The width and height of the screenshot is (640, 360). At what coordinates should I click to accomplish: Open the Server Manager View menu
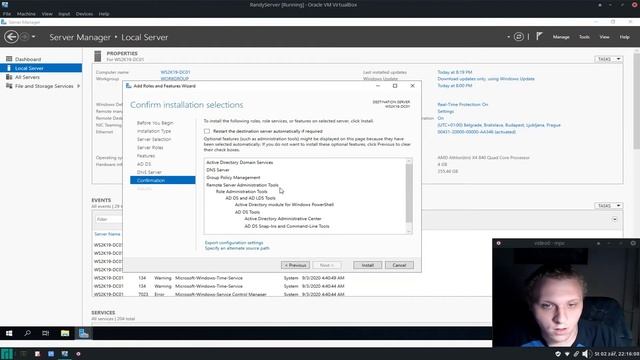click(x=604, y=37)
